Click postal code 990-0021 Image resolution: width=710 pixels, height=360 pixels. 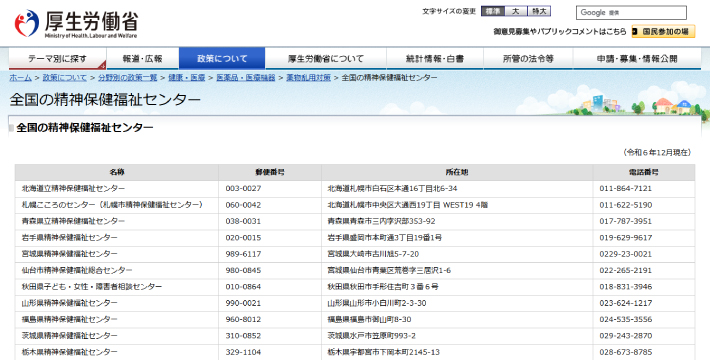coord(243,302)
